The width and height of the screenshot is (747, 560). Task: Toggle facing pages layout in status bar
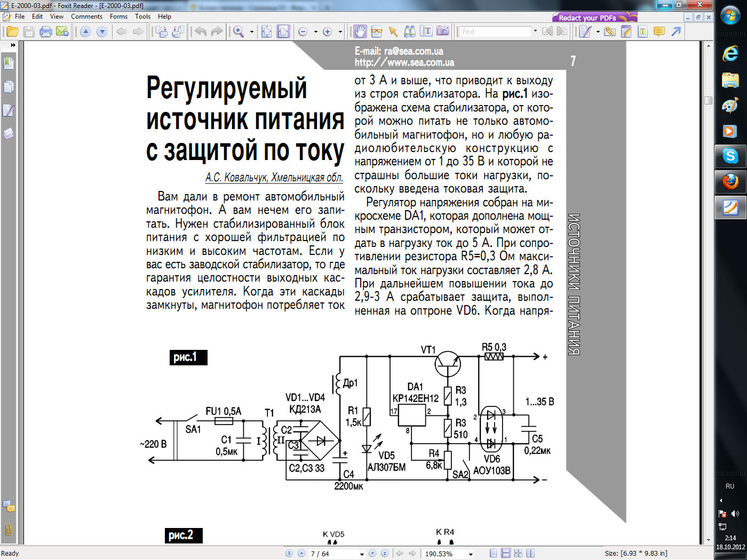pos(530,554)
